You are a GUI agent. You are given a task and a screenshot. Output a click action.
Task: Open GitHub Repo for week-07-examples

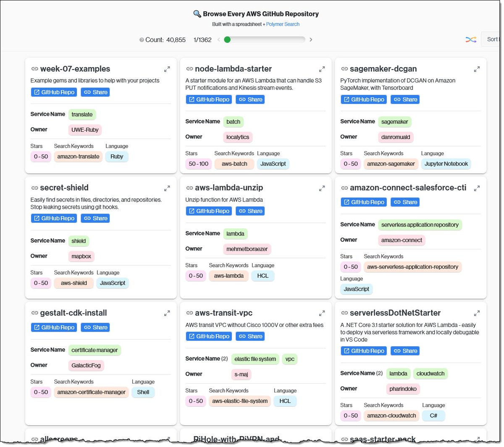(x=54, y=92)
